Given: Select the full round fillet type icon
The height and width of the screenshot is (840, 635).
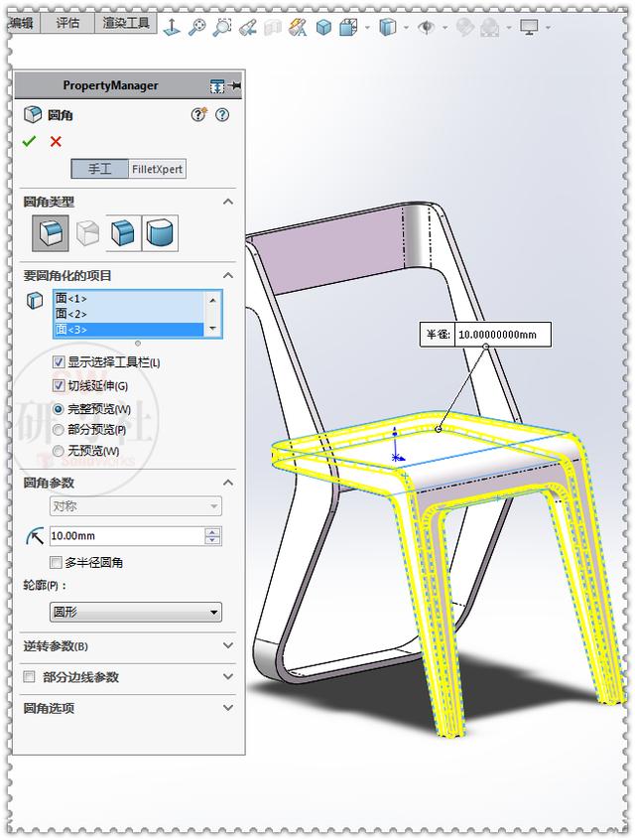Looking at the screenshot, I should 160,233.
